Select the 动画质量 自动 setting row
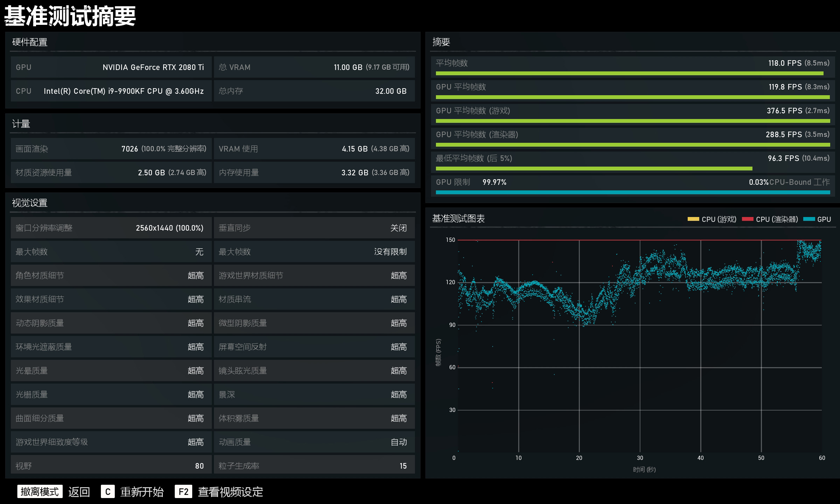The height and width of the screenshot is (504, 840). click(314, 442)
